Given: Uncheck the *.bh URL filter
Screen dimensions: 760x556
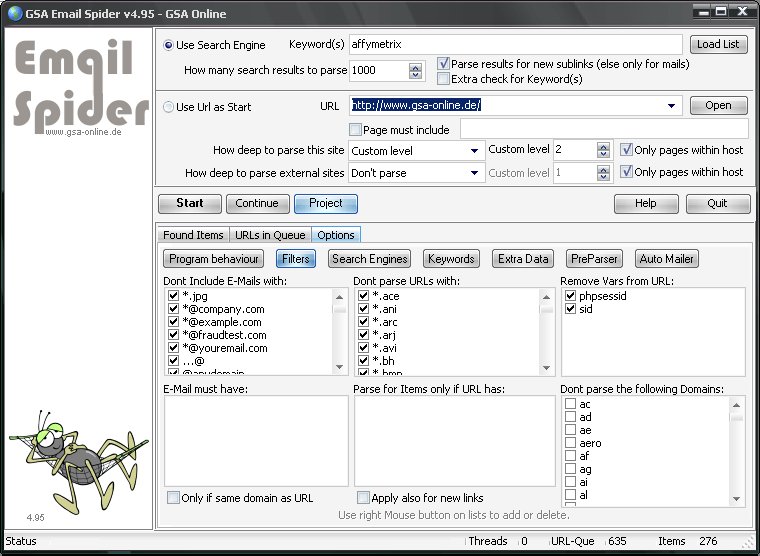Looking at the screenshot, I should pyautogui.click(x=364, y=361).
